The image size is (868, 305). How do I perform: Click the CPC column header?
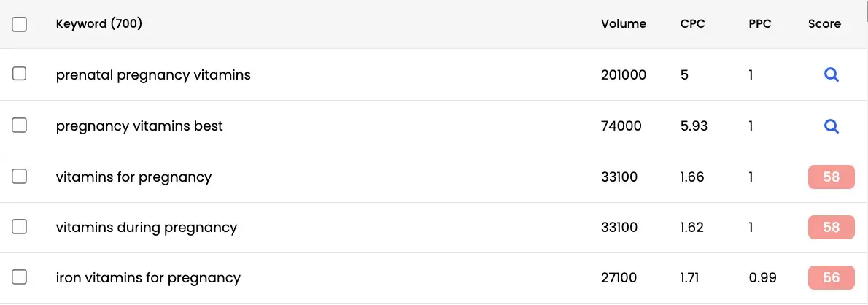coord(691,24)
